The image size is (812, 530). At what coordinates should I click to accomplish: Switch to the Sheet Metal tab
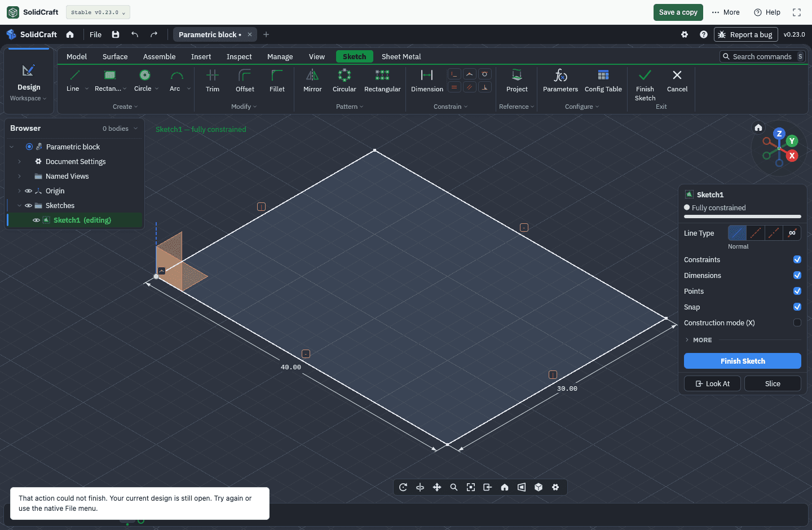pos(401,56)
